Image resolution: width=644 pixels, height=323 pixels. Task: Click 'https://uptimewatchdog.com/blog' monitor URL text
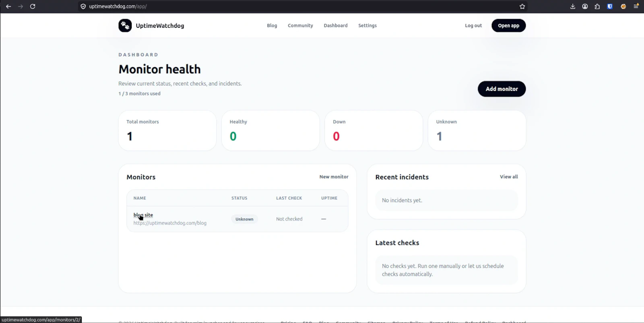tap(170, 223)
